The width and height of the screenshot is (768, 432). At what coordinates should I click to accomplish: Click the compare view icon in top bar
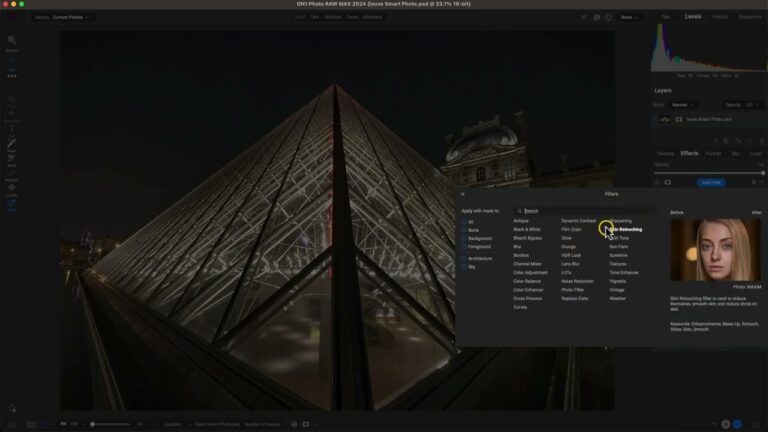coord(597,18)
